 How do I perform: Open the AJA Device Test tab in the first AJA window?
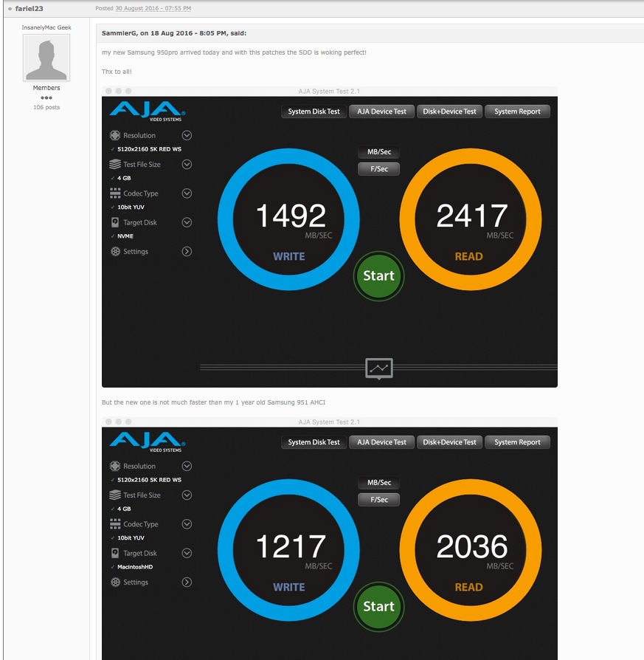382,111
